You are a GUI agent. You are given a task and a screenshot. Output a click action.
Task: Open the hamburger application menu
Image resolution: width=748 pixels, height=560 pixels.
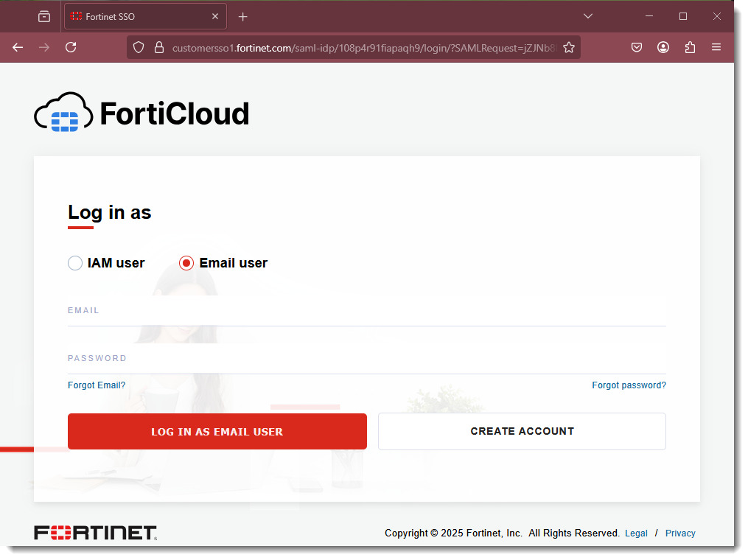coord(716,47)
